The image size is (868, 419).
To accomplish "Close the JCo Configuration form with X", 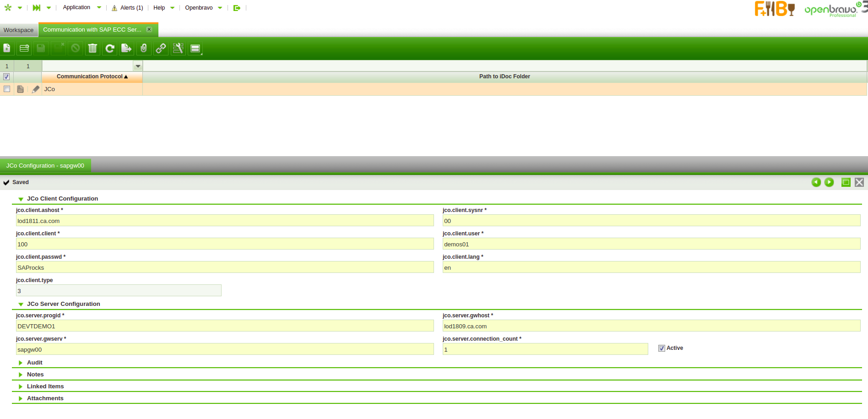I will [x=859, y=182].
